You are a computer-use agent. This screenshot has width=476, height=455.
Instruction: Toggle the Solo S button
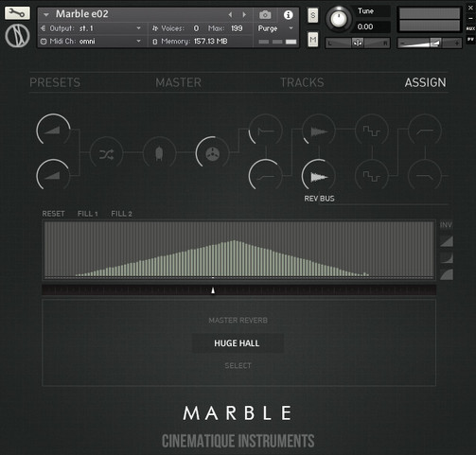point(312,15)
